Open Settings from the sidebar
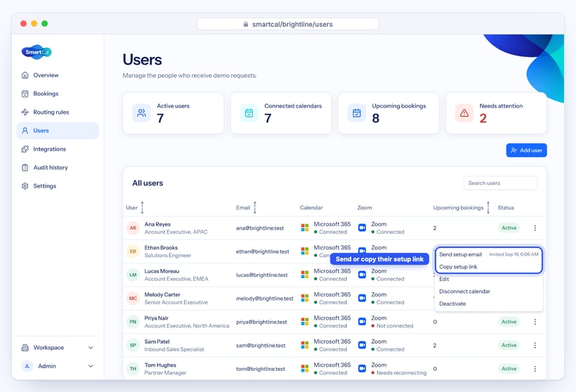This screenshot has height=392, width=576. pos(58,186)
